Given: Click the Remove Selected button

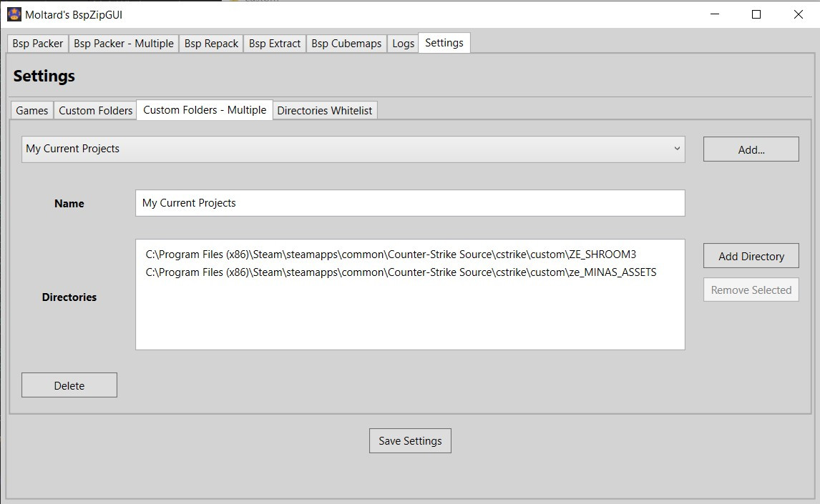Looking at the screenshot, I should (x=751, y=290).
